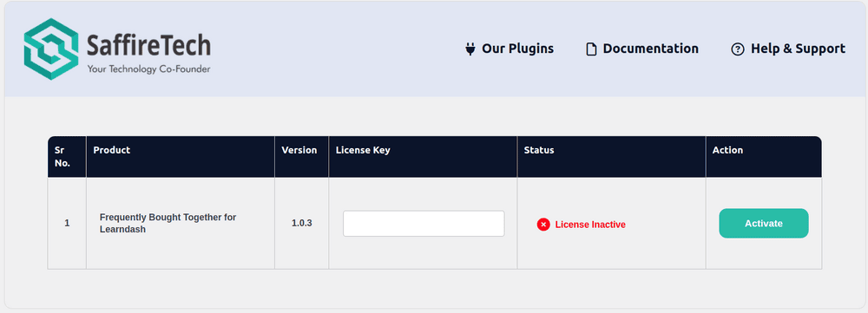Focus the License Key input field
Viewport: 868px width, 313px height.
[424, 224]
